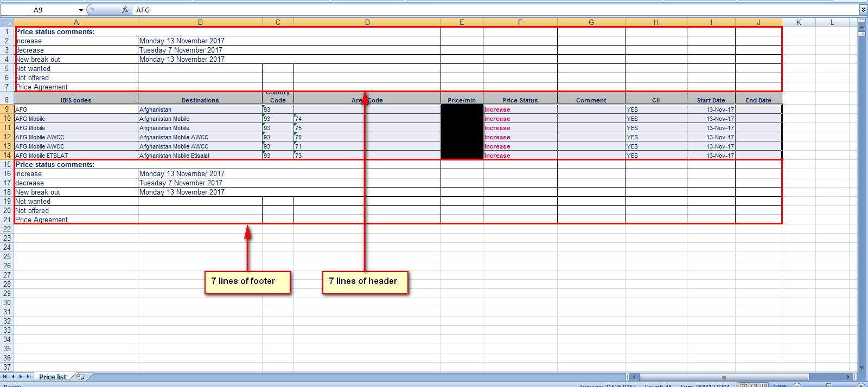Go to the next sheet tab arrow
The width and height of the screenshot is (868, 387).
21,377
